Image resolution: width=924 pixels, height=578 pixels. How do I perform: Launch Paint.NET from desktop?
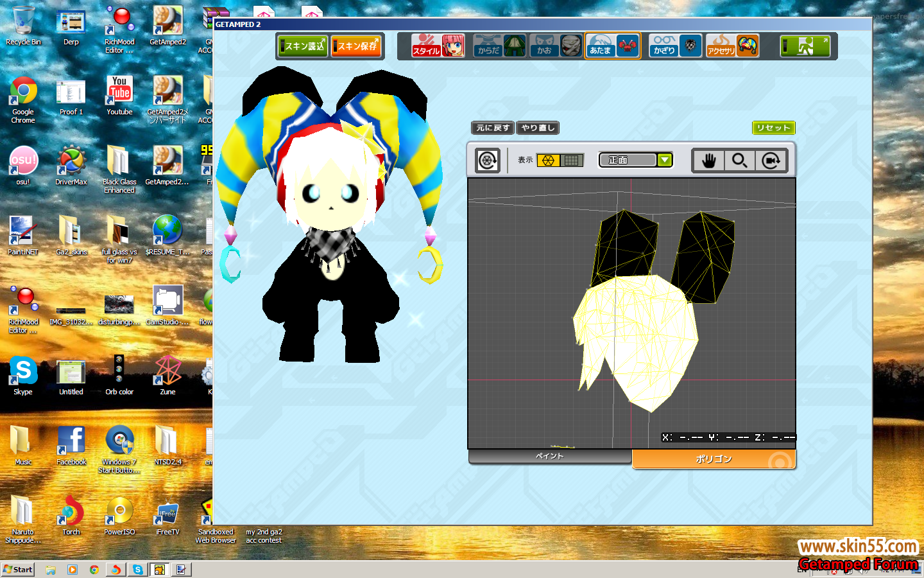point(23,236)
